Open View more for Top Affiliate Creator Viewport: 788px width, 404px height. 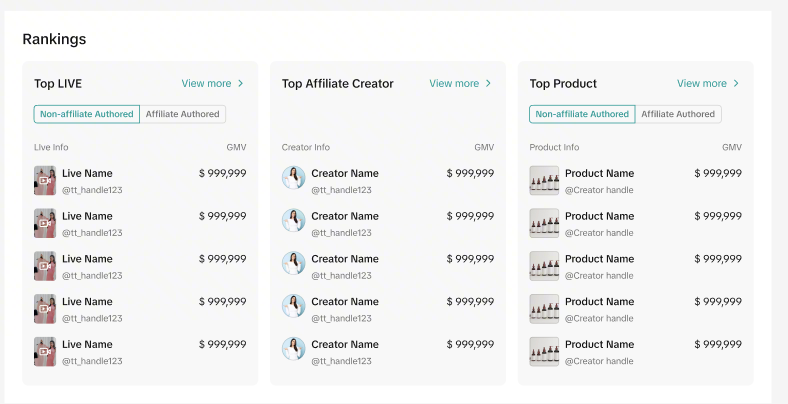coord(454,84)
